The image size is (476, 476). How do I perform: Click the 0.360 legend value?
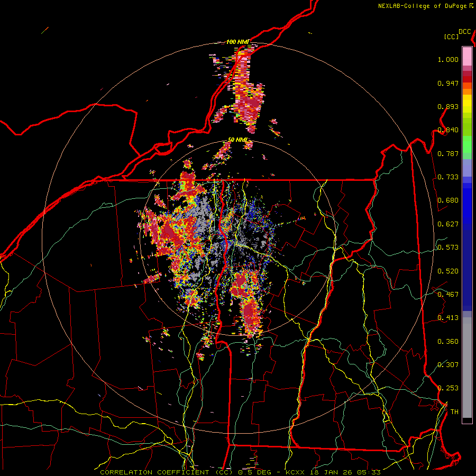(448, 342)
